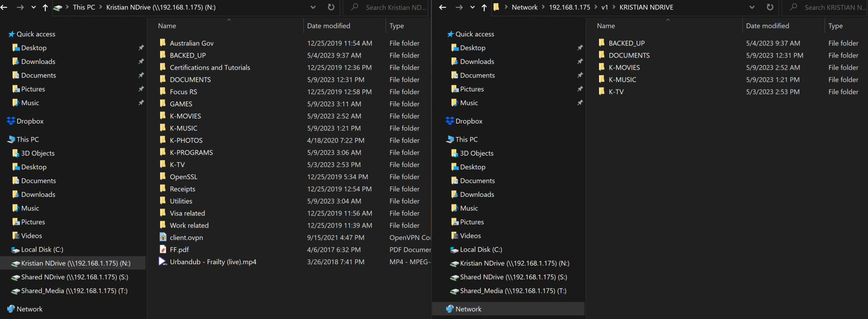This screenshot has height=319, width=868.
Task: Click FF.pdf PDF file icon
Action: tap(163, 249)
